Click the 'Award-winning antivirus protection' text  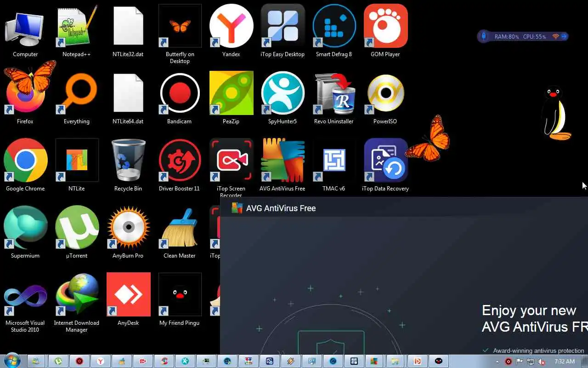538,351
